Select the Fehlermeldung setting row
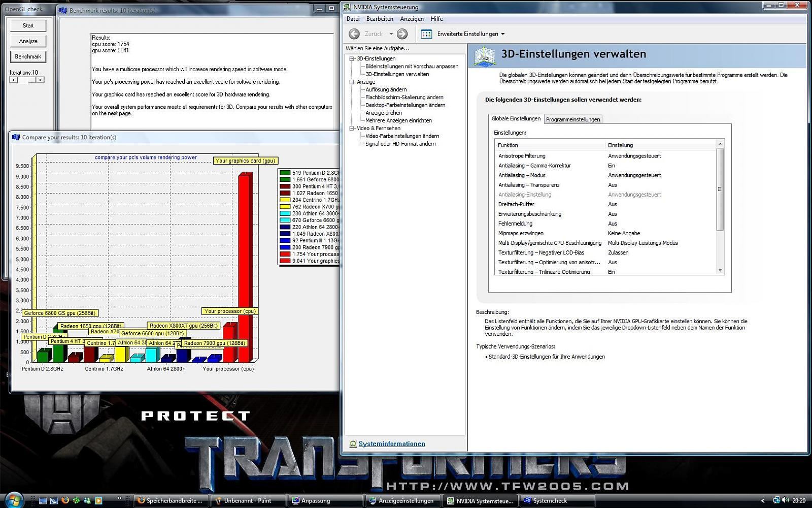Viewport: 812px width, 508px height. [605, 224]
